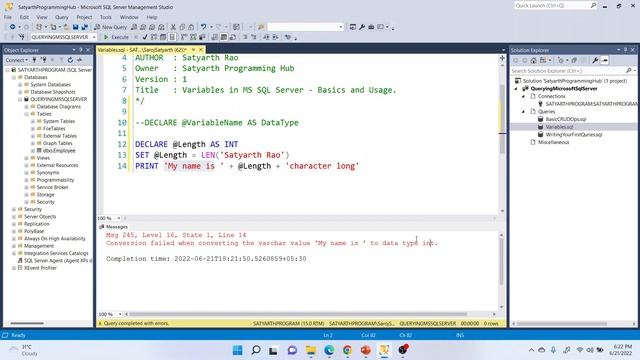Click the navigate Back circle icon
Image resolution: width=640 pixels, height=360 pixels.
click(x=13, y=27)
